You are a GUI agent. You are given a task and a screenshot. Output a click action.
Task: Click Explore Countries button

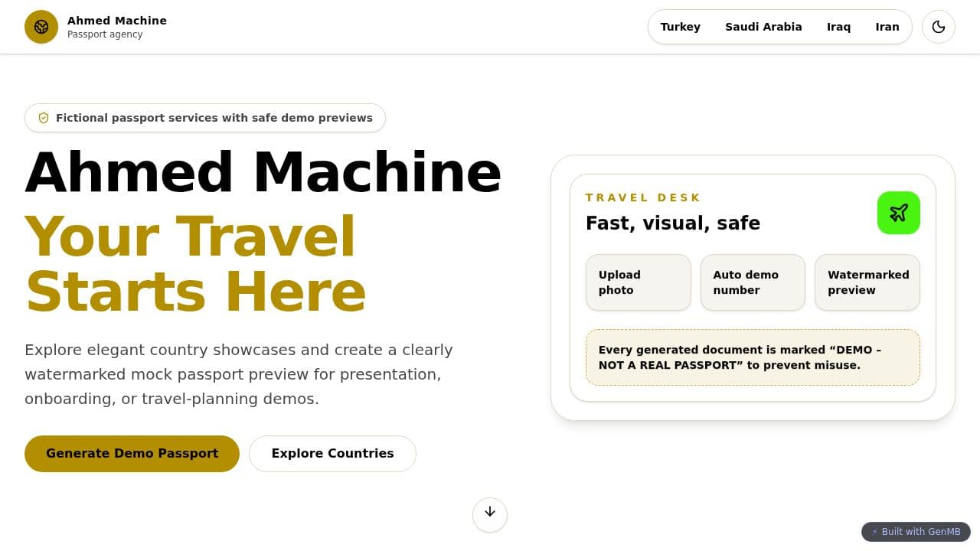(x=332, y=454)
